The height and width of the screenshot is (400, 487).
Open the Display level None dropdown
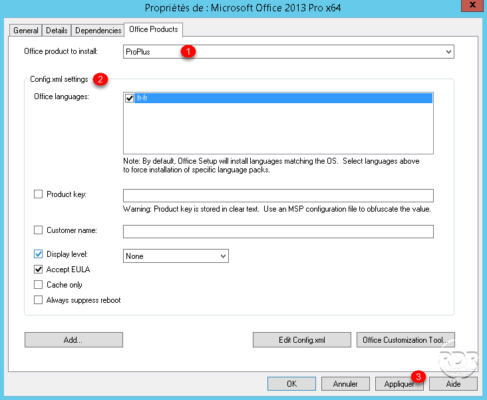[176, 256]
